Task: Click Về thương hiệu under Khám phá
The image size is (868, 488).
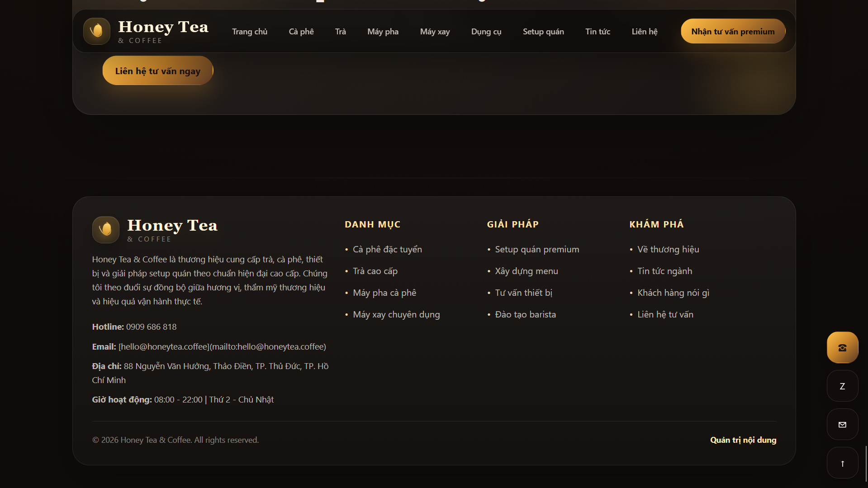Action: [x=668, y=249]
